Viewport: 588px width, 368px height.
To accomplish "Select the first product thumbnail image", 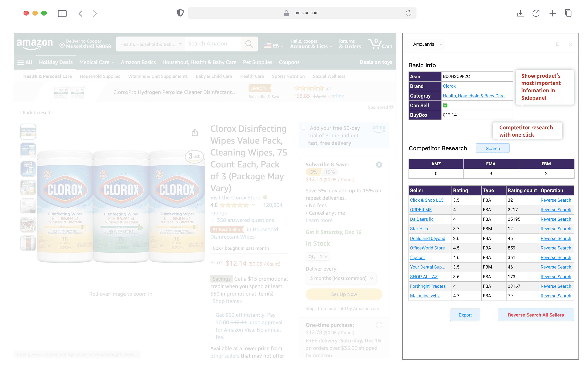I will 28,131.
